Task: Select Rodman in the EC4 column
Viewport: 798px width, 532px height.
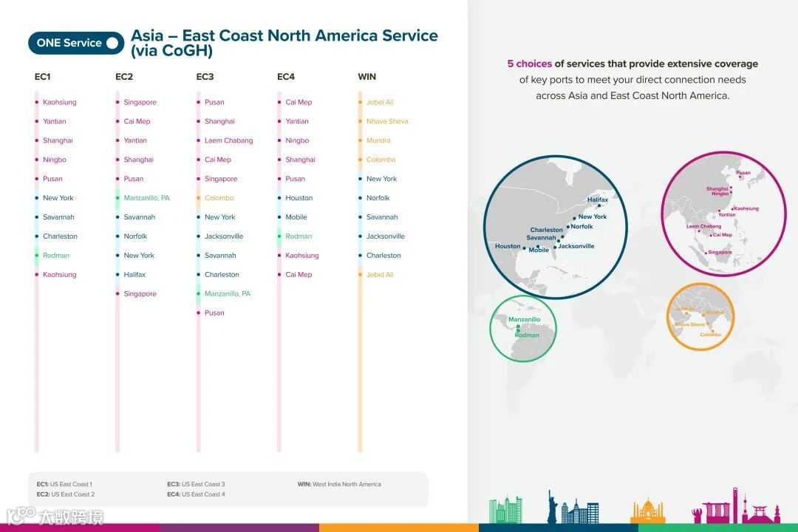Action: coord(299,236)
